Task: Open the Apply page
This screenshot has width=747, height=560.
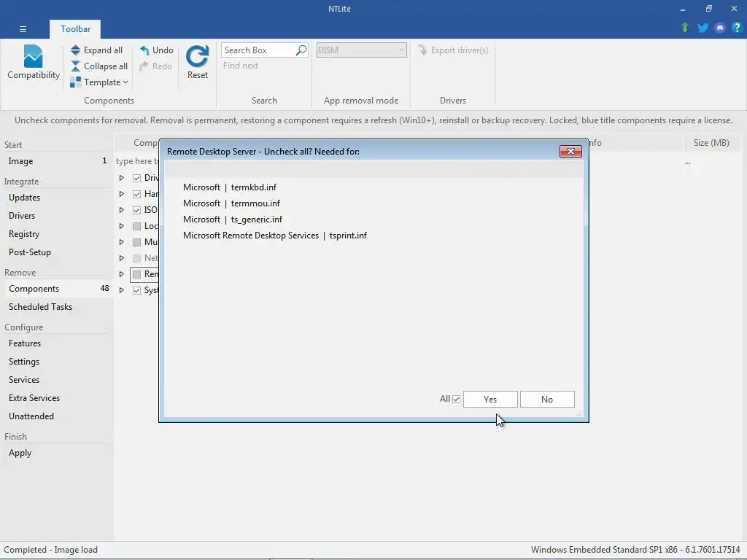Action: click(x=57, y=453)
